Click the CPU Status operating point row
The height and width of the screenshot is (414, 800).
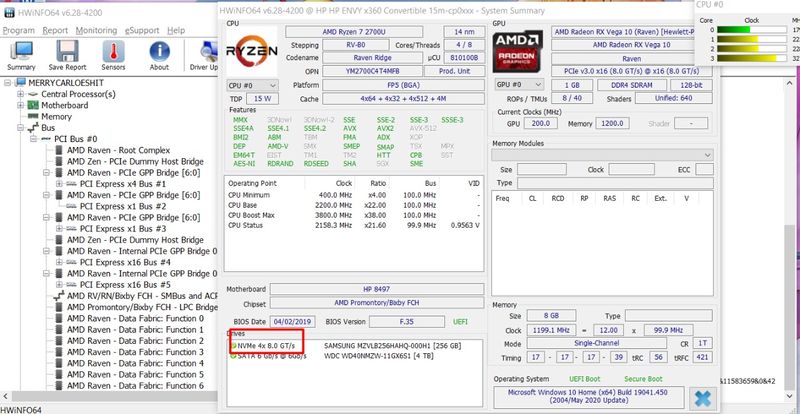pyautogui.click(x=354, y=225)
